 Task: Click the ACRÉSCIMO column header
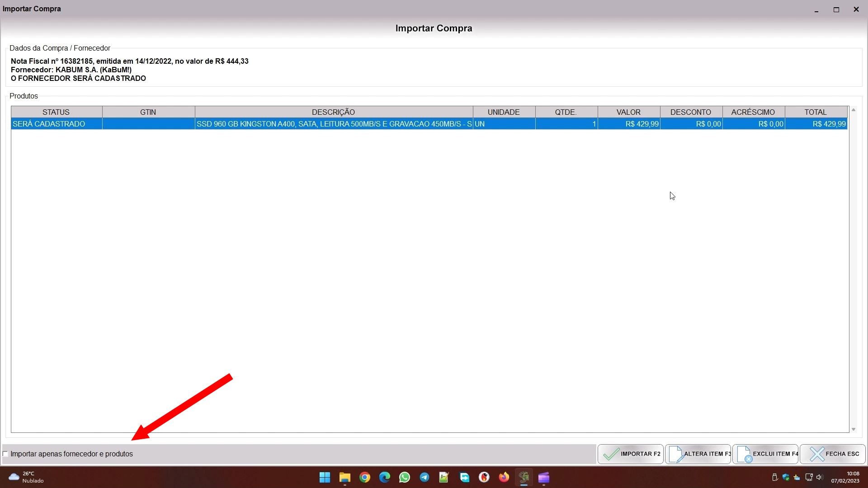tap(754, 112)
